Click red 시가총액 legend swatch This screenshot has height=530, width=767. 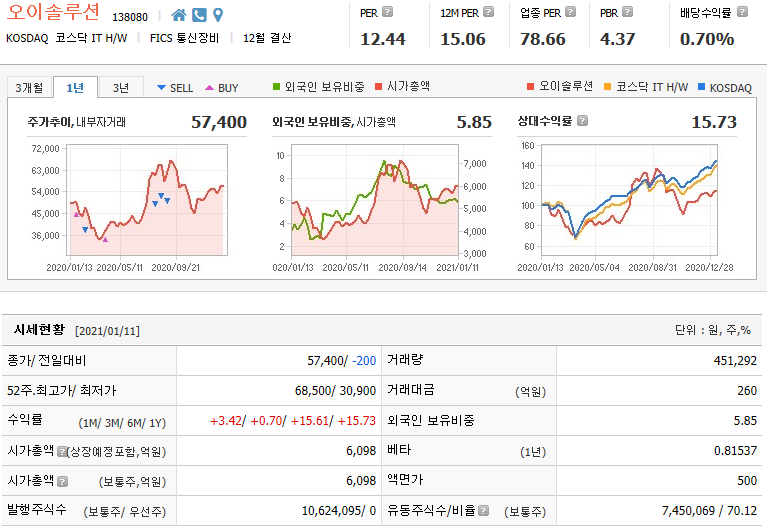click(x=378, y=87)
